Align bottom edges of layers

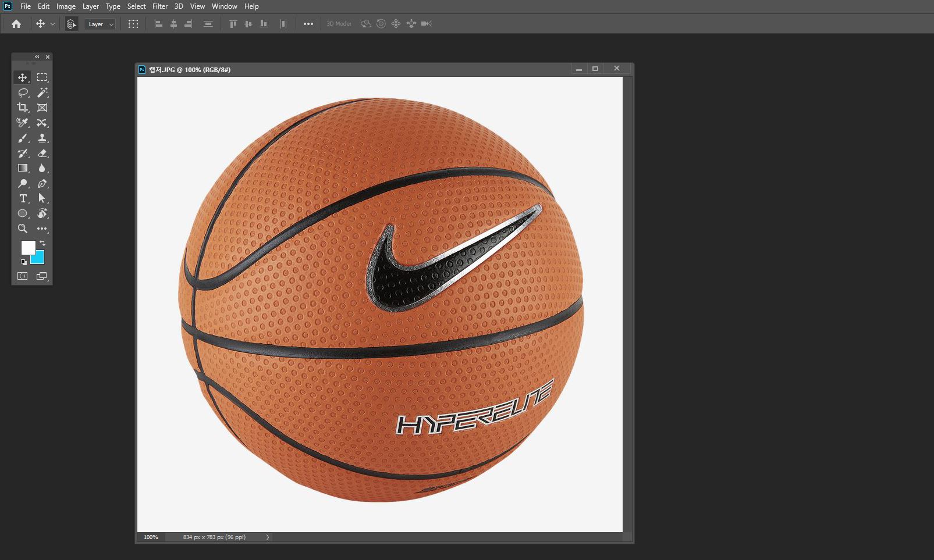pos(264,24)
